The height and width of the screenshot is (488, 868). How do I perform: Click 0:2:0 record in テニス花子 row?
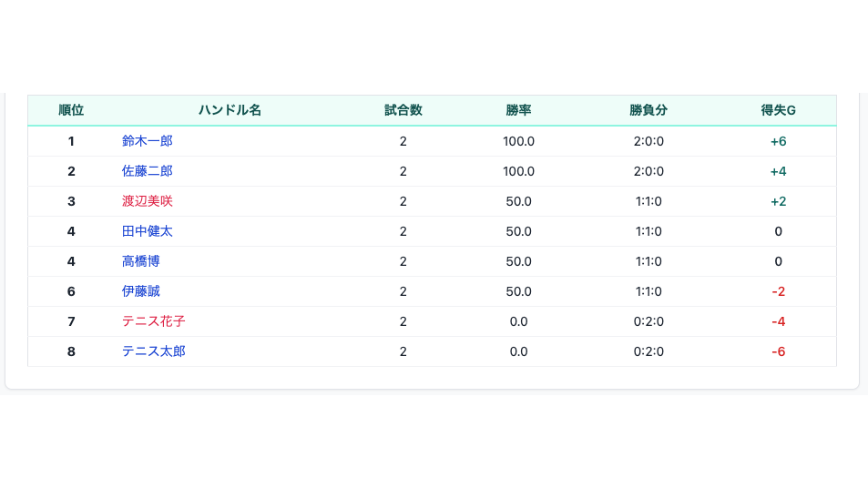click(648, 320)
